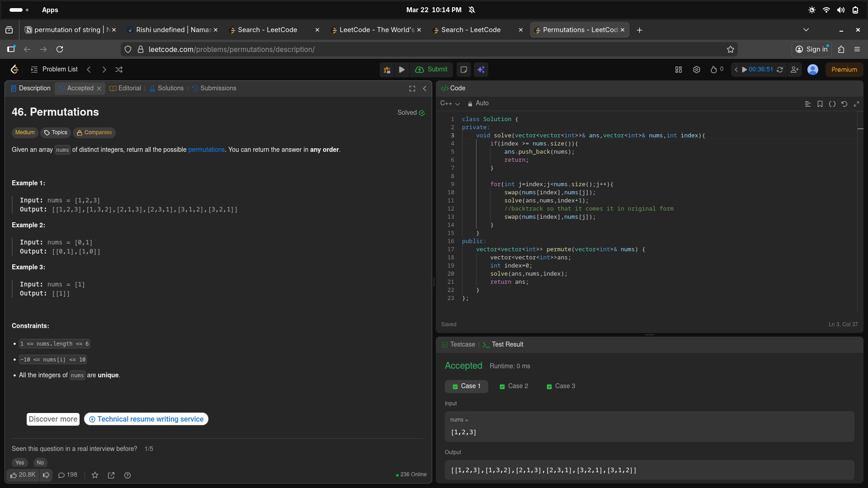Click the Run code play icon

401,70
